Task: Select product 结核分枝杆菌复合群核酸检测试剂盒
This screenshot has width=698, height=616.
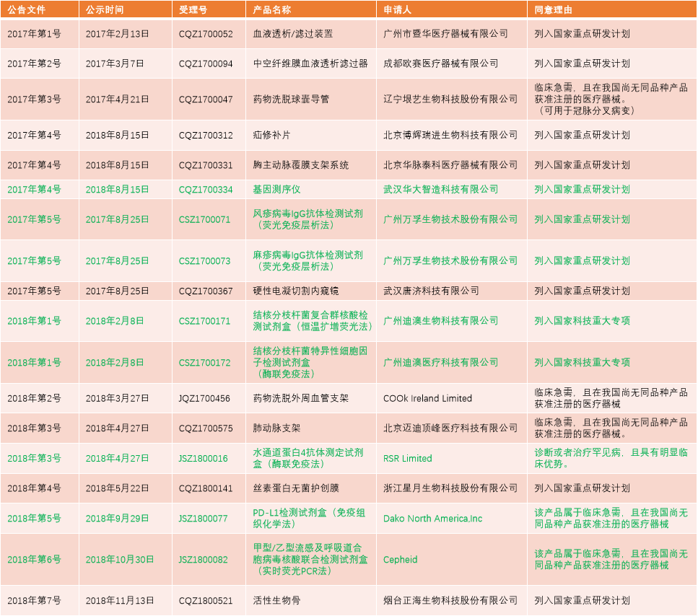Action: pyautogui.click(x=313, y=321)
